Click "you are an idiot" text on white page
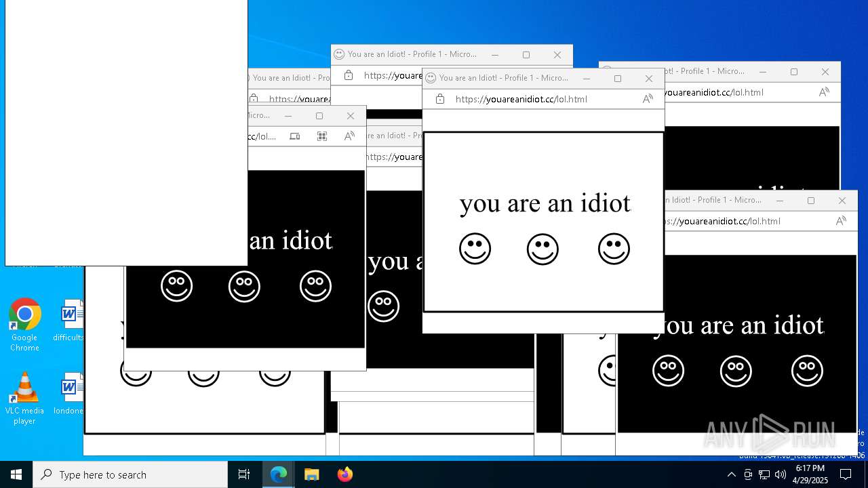The image size is (868, 488). click(x=545, y=203)
